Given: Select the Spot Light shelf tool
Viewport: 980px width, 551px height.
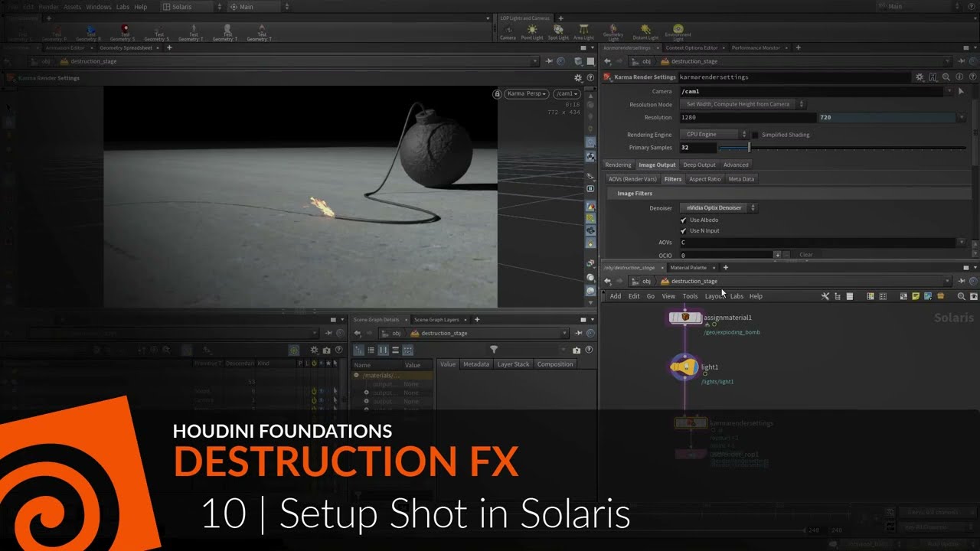Looking at the screenshot, I should [558, 31].
